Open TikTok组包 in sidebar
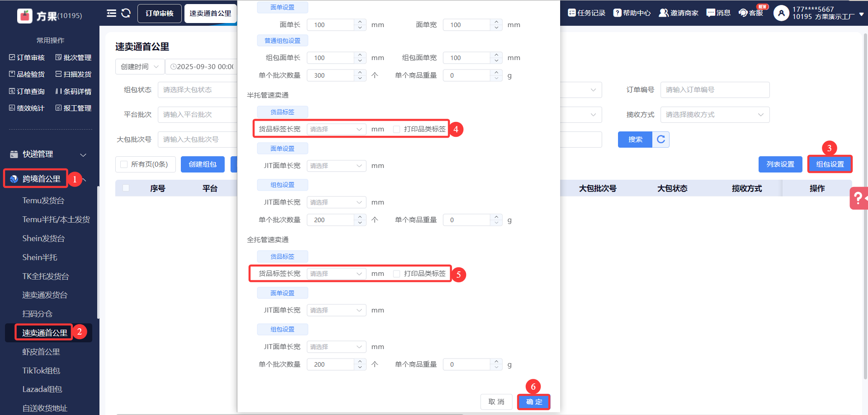868x415 pixels. pos(41,371)
